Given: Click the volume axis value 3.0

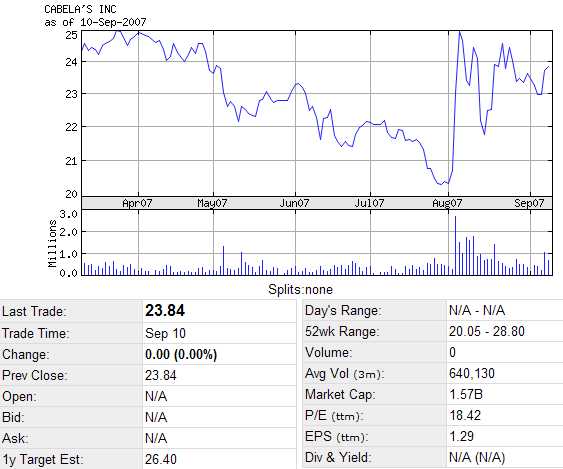Looking at the screenshot, I should 68,214.
